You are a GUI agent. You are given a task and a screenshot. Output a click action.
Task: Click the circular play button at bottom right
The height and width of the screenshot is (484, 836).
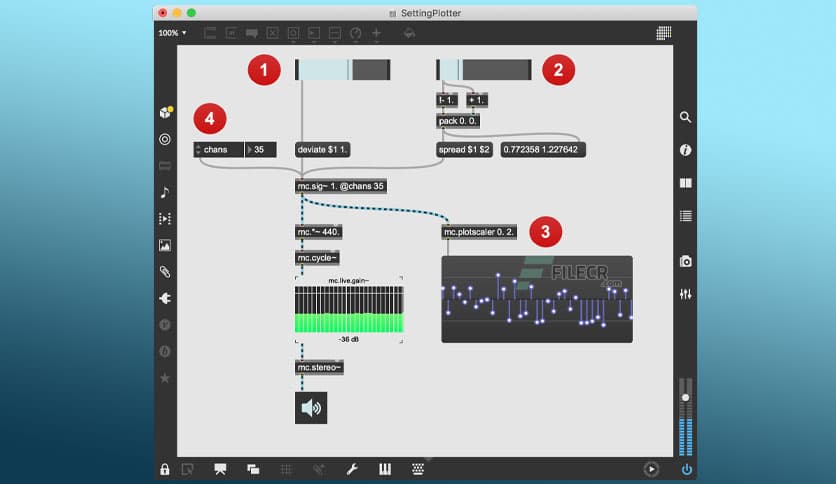tap(651, 469)
